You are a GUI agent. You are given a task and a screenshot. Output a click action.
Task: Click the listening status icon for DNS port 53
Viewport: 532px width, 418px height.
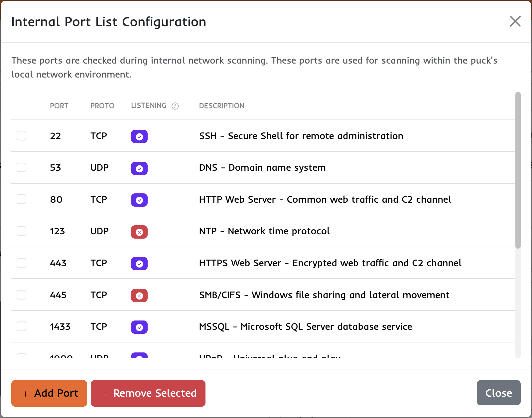139,168
